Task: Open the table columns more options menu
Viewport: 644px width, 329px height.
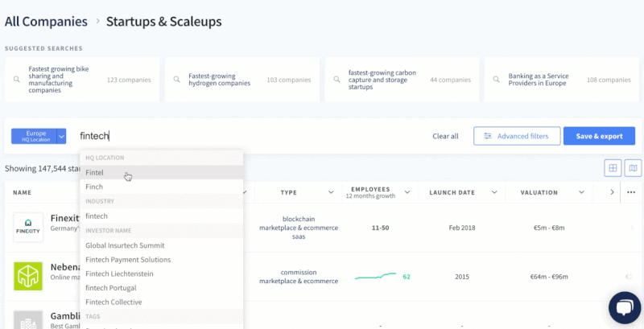Action: [x=631, y=192]
